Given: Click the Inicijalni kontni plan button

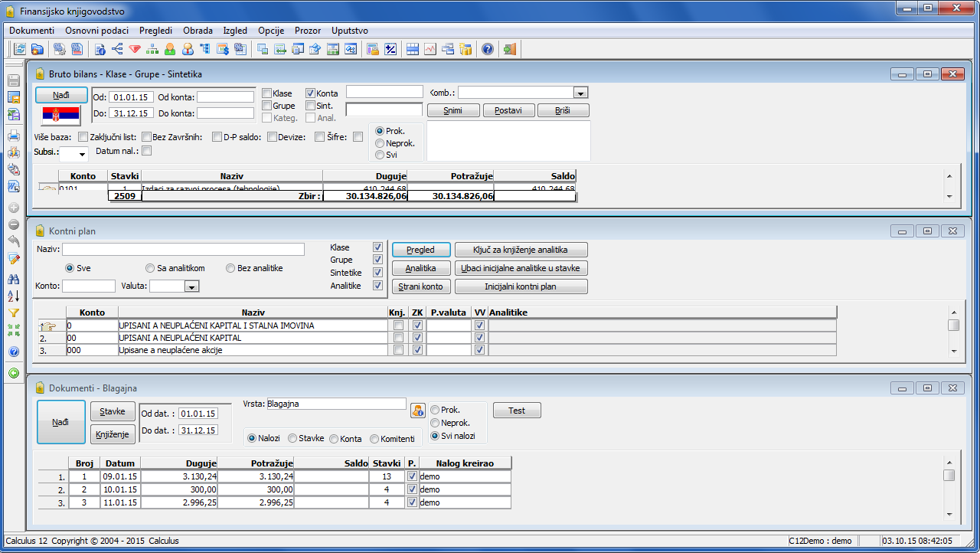Looking at the screenshot, I should click(x=521, y=286).
